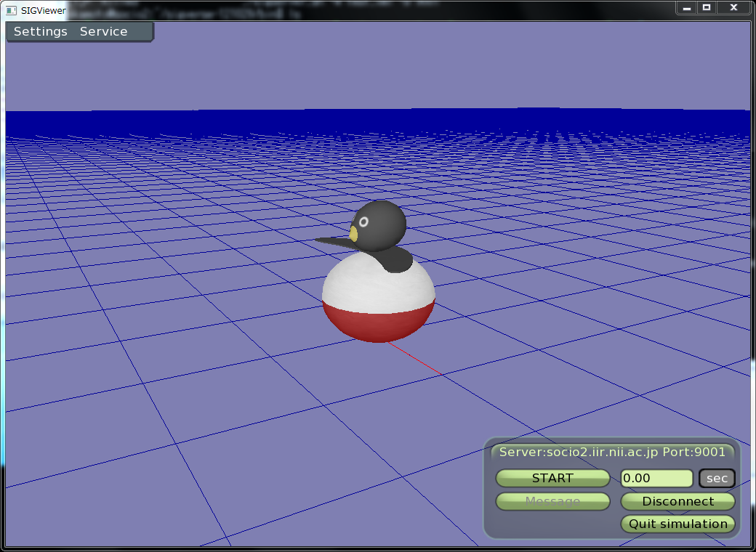This screenshot has height=552, width=756.
Task: Toggle the sec time unit button
Action: (717, 478)
